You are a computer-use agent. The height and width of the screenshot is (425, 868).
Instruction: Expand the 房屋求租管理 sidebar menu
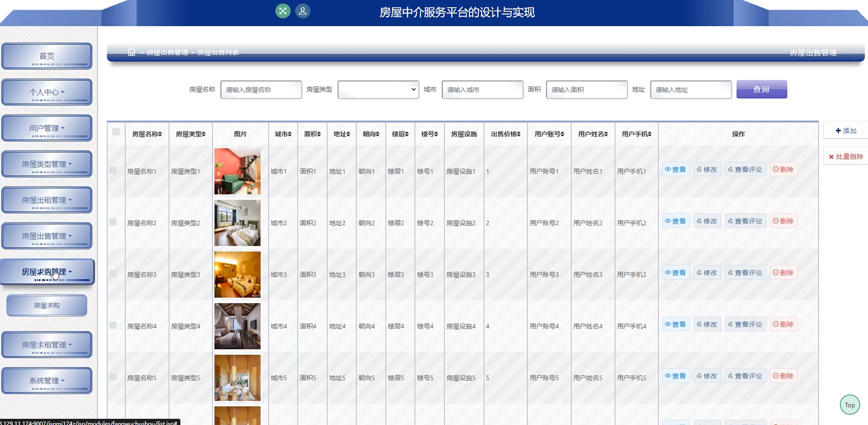47,345
